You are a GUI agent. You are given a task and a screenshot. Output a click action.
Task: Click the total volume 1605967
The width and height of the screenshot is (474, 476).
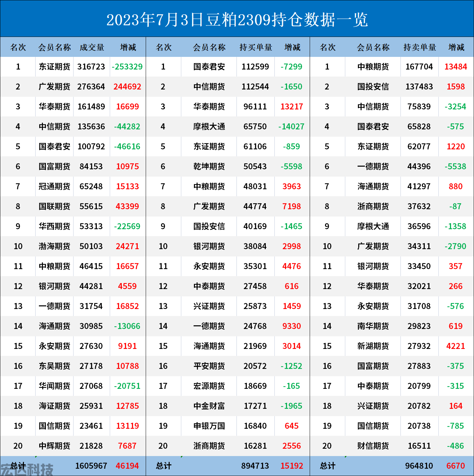coord(91,466)
